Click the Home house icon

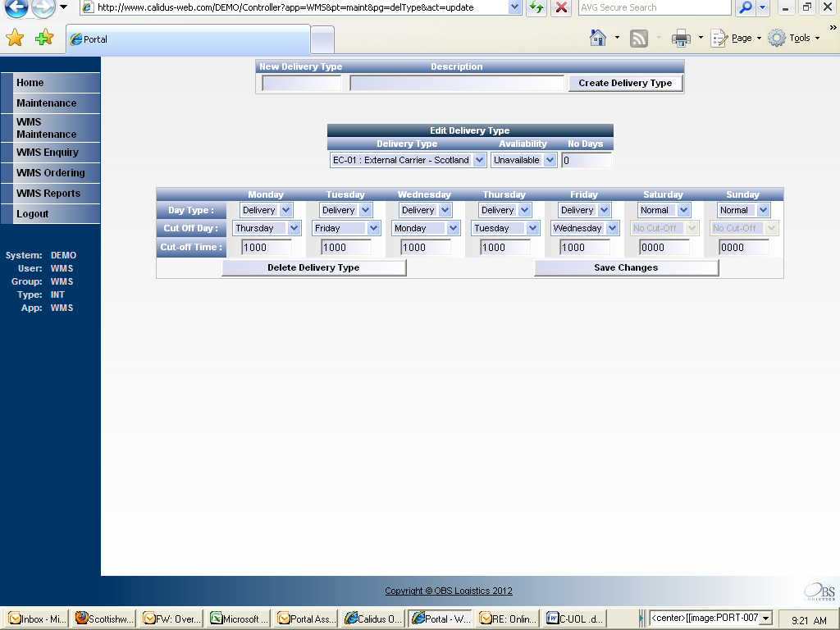(598, 38)
